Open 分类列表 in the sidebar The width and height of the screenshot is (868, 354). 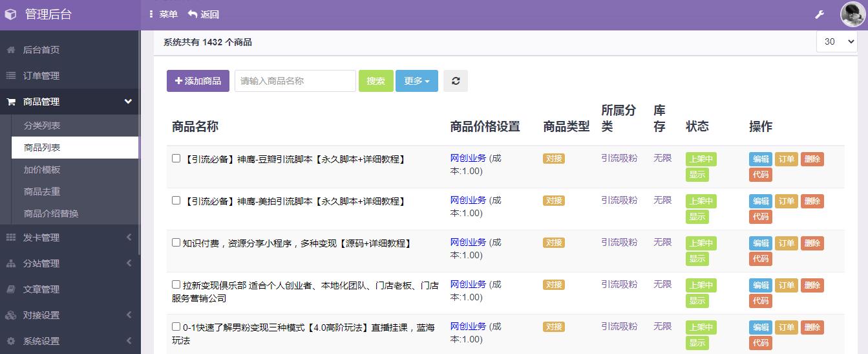click(42, 126)
